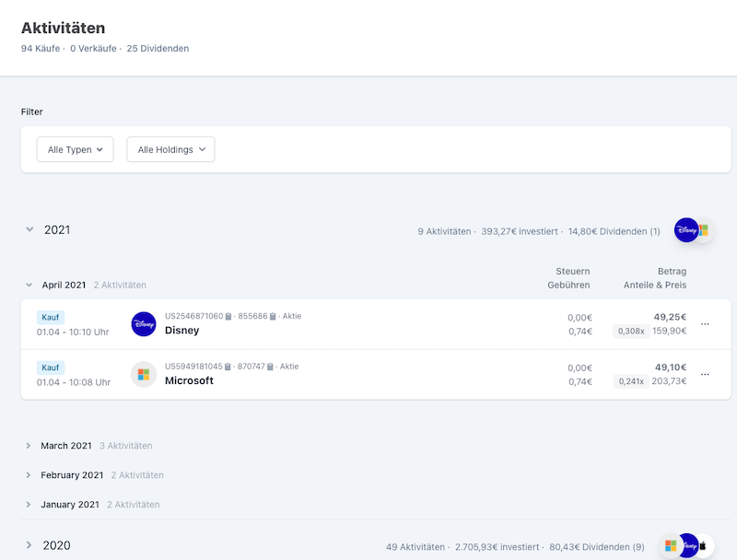Expand the 2020 year section
Viewport: 737px width, 560px height.
coord(29,546)
